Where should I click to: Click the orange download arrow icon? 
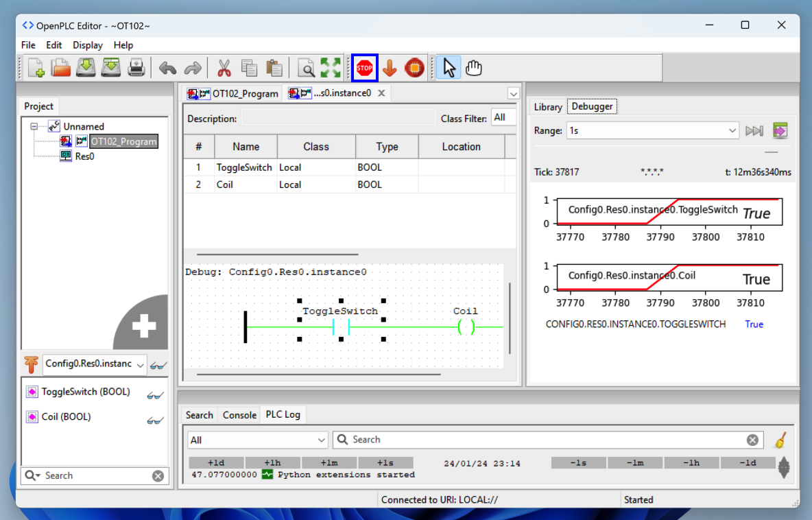pos(390,68)
